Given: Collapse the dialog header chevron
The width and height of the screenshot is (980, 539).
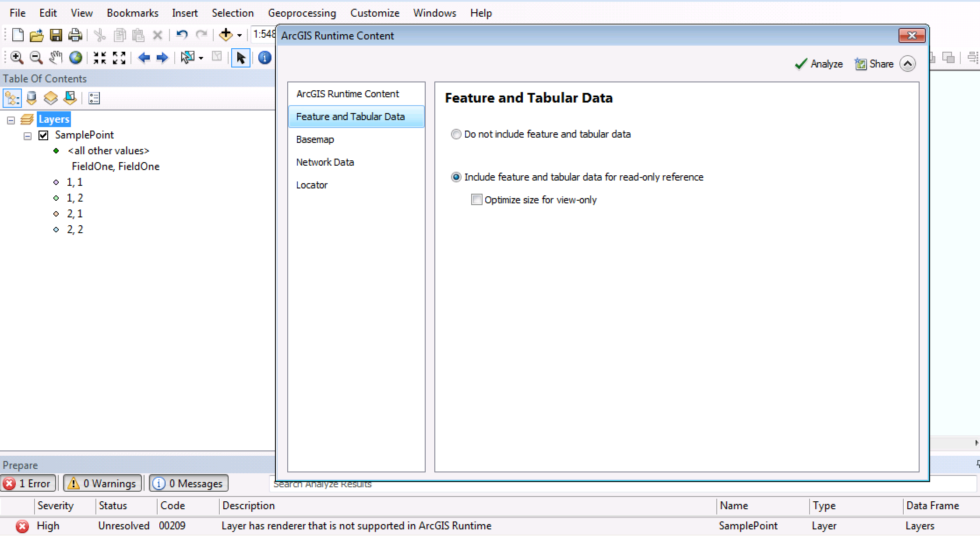Looking at the screenshot, I should [x=908, y=64].
